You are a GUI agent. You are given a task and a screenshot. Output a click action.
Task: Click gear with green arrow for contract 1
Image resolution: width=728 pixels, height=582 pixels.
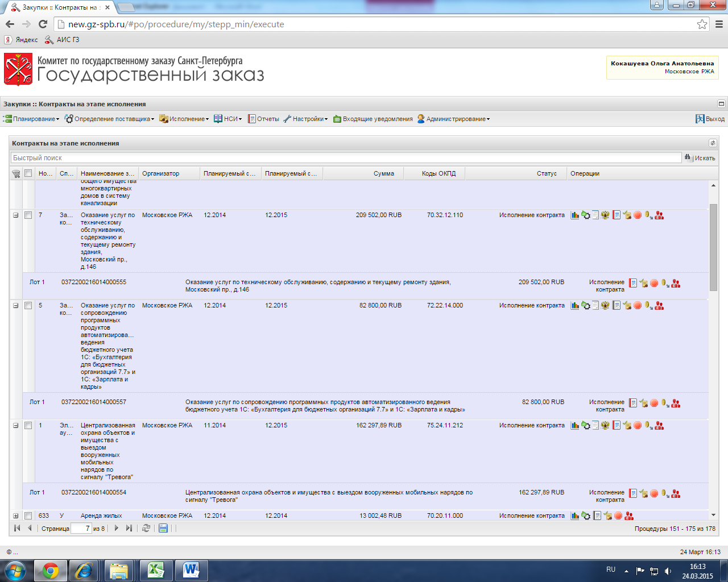[x=585, y=425]
